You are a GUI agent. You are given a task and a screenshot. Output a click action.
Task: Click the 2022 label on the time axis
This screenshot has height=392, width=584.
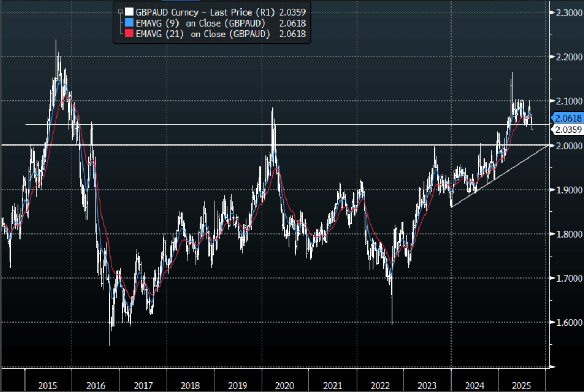click(x=380, y=385)
